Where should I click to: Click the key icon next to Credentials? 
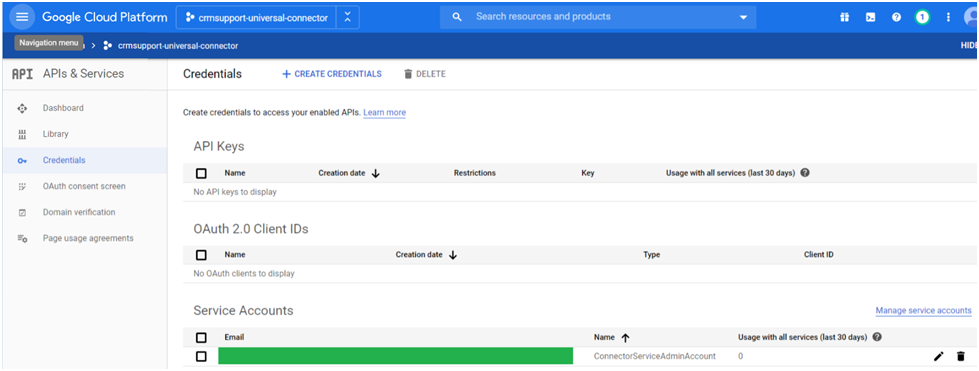click(22, 161)
